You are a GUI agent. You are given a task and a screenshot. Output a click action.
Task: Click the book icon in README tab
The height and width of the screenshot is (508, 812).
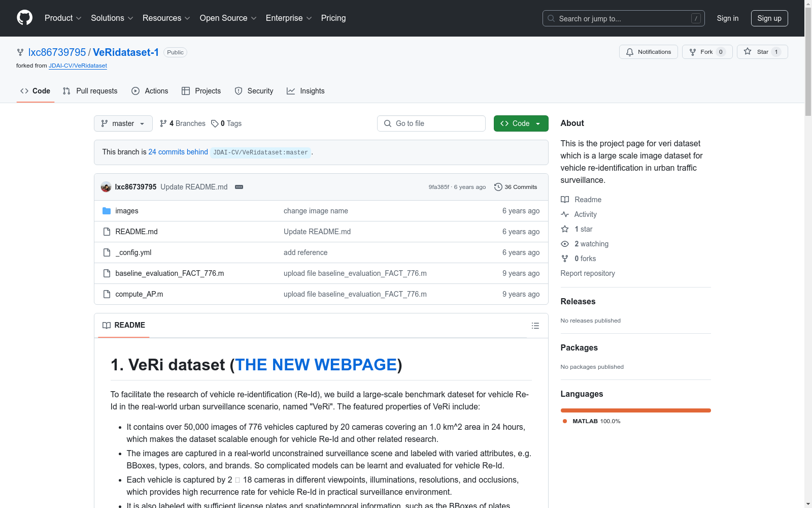(107, 325)
